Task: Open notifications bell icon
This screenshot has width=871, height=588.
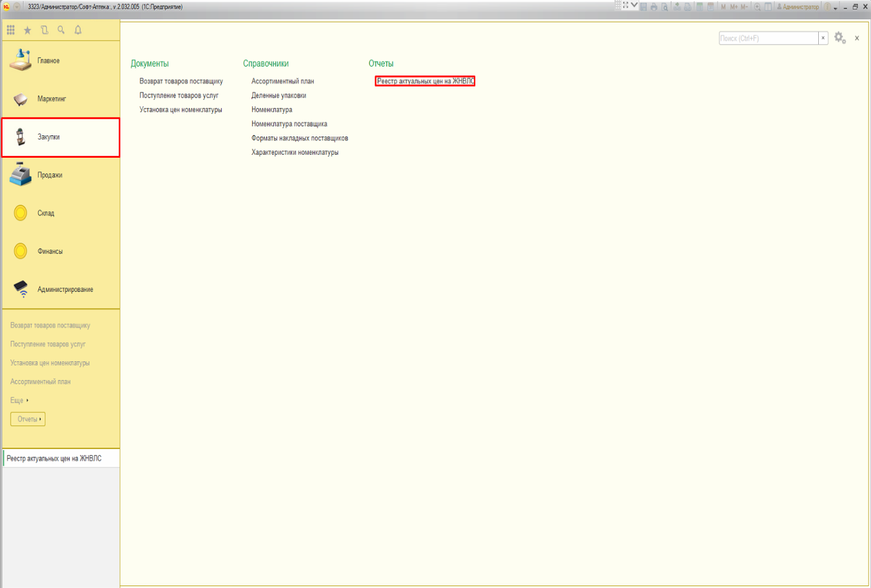Action: tap(78, 30)
